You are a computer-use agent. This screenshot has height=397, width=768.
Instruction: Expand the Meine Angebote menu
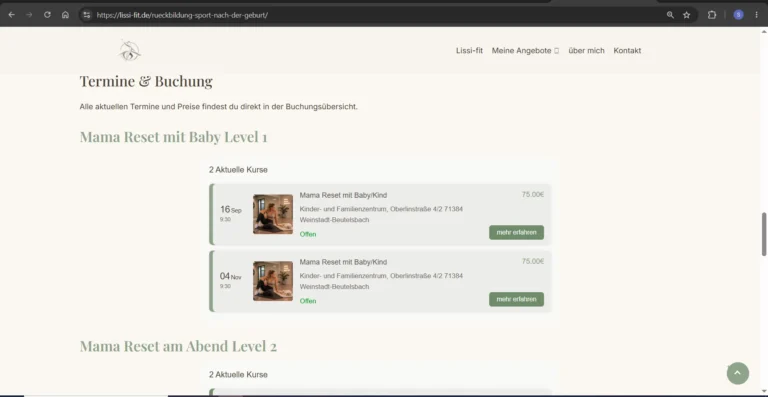click(x=525, y=50)
